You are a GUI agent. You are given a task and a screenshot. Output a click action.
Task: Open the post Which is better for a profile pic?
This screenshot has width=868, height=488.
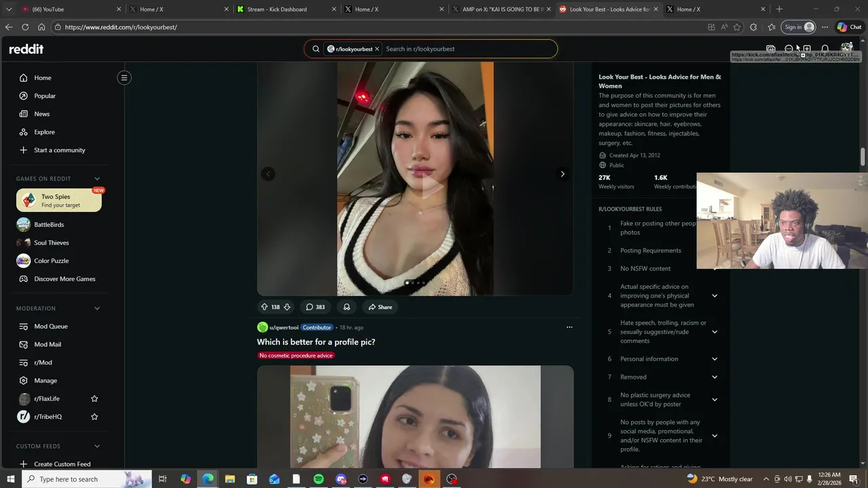tap(316, 342)
